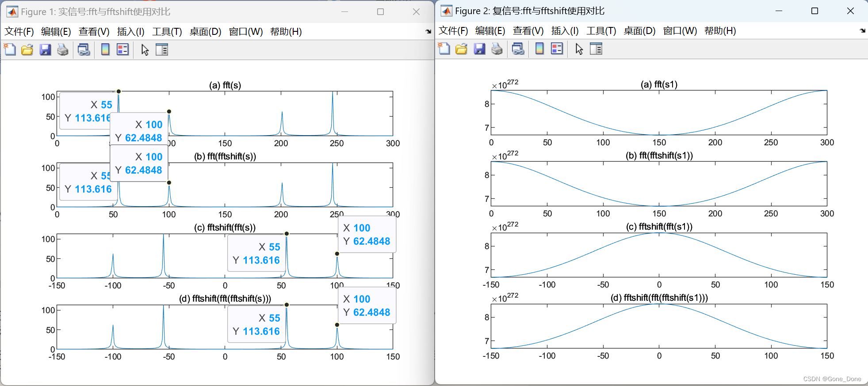Insert Legend via Figure 1 toolbar icon
The image size is (868, 386).
click(122, 49)
